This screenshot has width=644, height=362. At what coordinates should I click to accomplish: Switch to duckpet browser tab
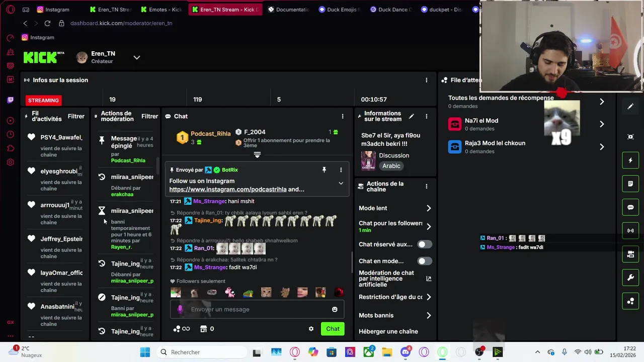441,10
